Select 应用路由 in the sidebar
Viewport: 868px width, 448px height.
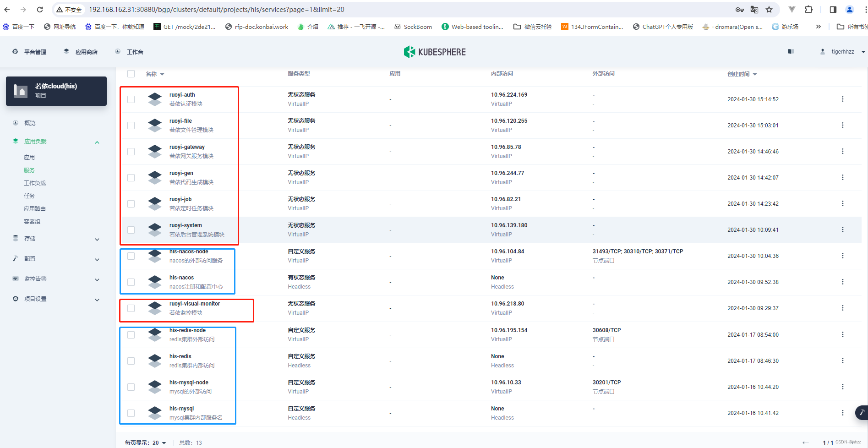[x=35, y=208]
